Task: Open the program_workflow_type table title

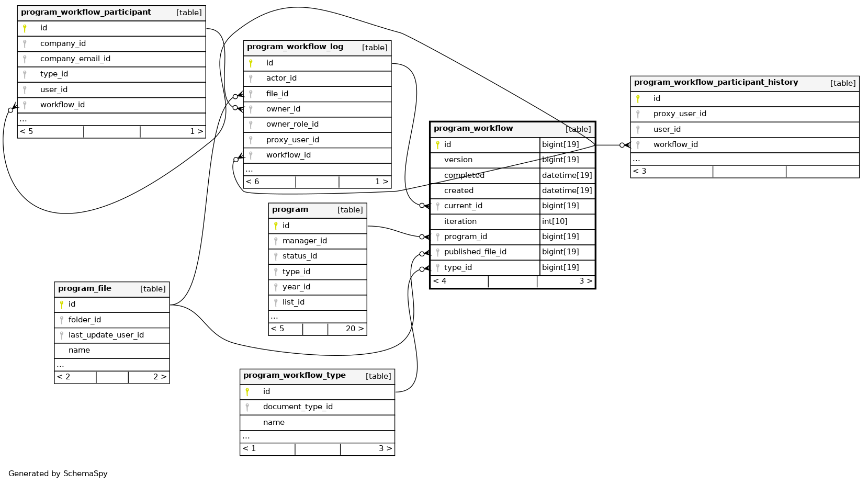Action: [294, 376]
